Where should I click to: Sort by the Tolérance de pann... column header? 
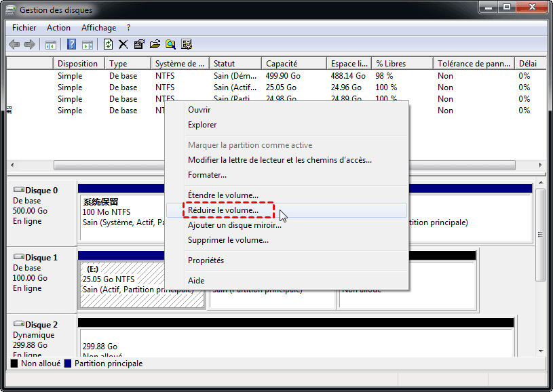pos(474,64)
